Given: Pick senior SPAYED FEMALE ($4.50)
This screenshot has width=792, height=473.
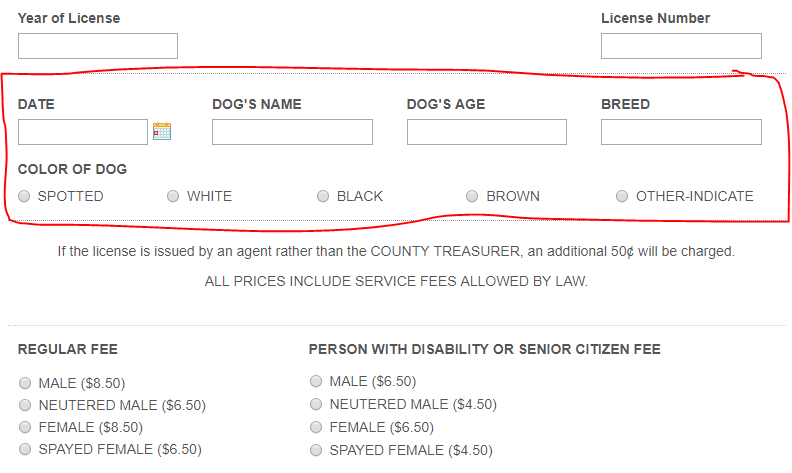Looking at the screenshot, I should click(x=316, y=450).
